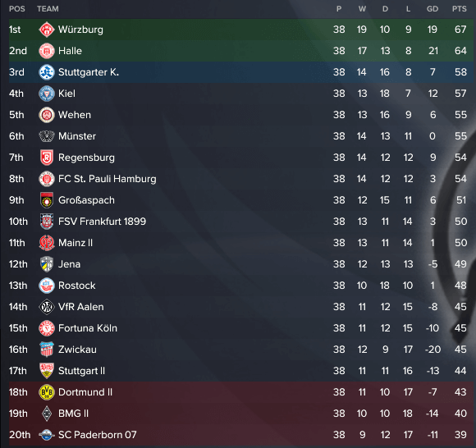
Task: Click the Würzburg club crest
Action: click(x=47, y=30)
